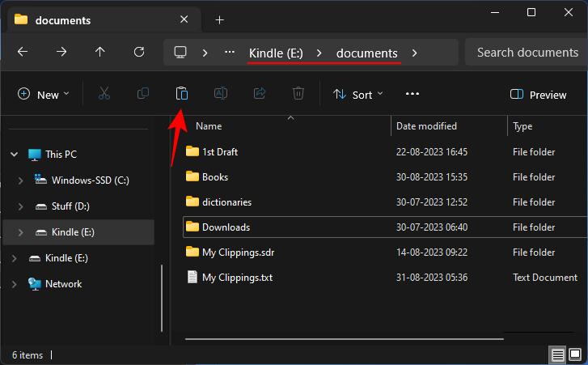Switch to large icons view layout
This screenshot has width=588, height=365.
point(574,354)
